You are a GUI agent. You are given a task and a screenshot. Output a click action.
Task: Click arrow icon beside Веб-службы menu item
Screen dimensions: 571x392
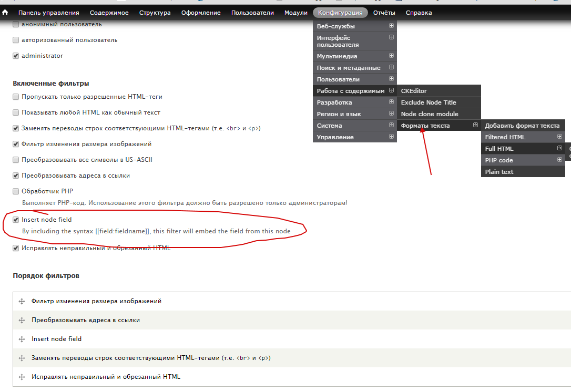tap(391, 26)
